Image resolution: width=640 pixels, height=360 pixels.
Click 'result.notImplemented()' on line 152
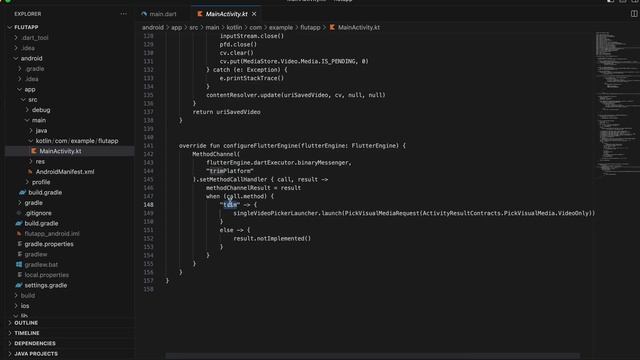click(x=272, y=238)
